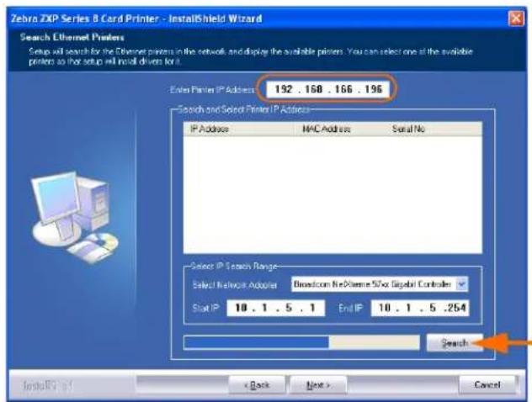Image resolution: width=532 pixels, height=402 pixels.
Task: Click the Search Ethernet Printers heading
Action: click(x=72, y=37)
